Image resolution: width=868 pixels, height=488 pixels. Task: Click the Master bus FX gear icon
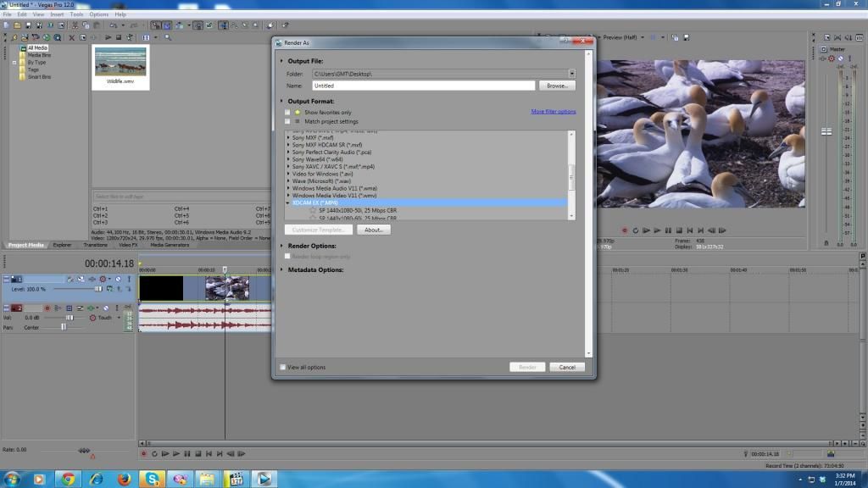(832, 58)
